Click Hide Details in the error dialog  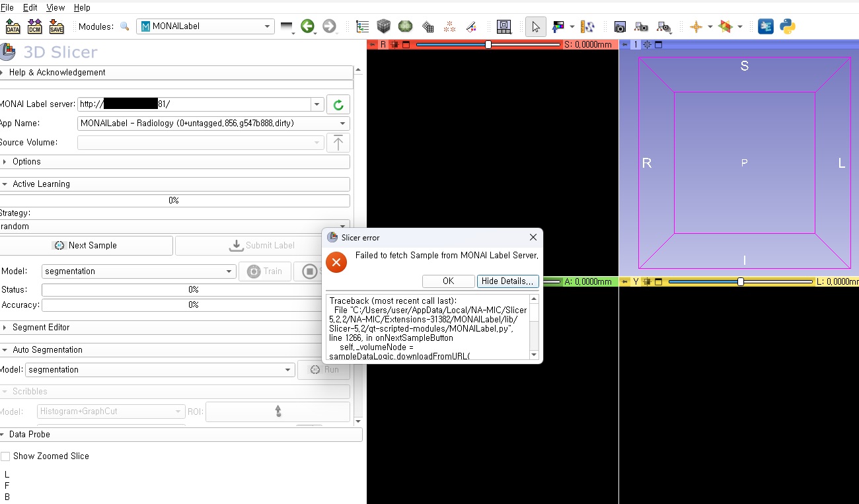[507, 281]
